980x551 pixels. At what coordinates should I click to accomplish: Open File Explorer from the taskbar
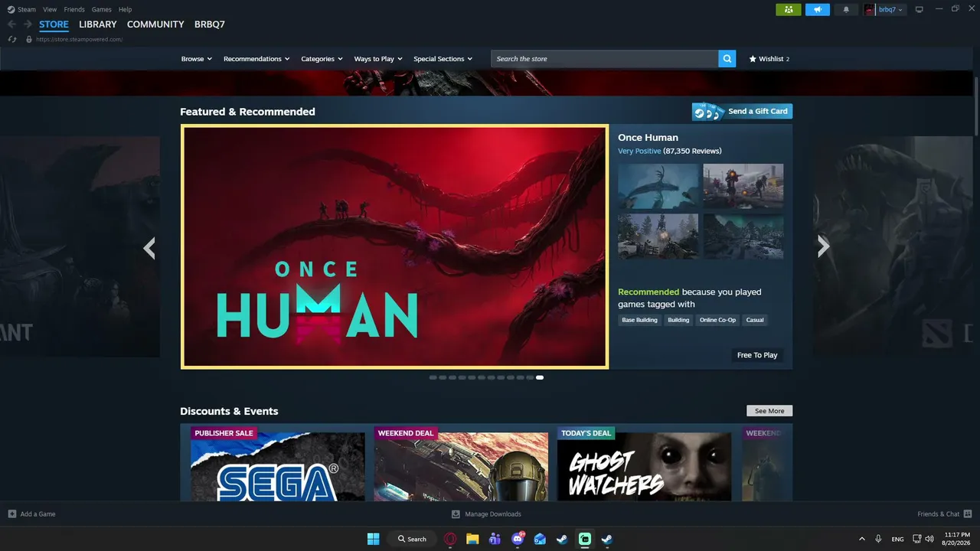click(x=472, y=539)
